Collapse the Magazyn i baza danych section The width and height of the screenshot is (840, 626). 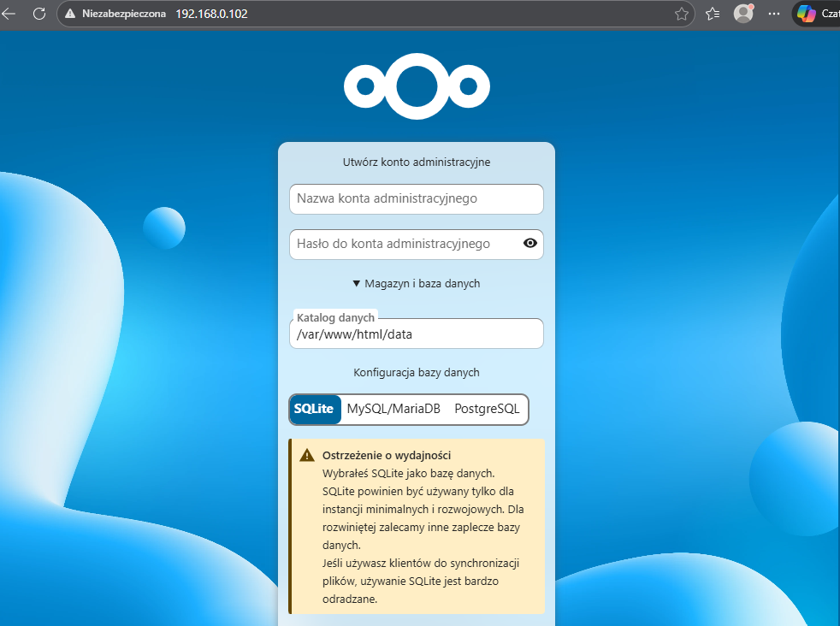pyautogui.click(x=417, y=283)
